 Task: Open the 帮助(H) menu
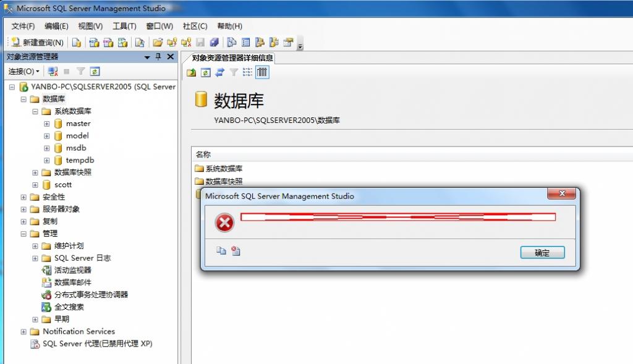230,26
